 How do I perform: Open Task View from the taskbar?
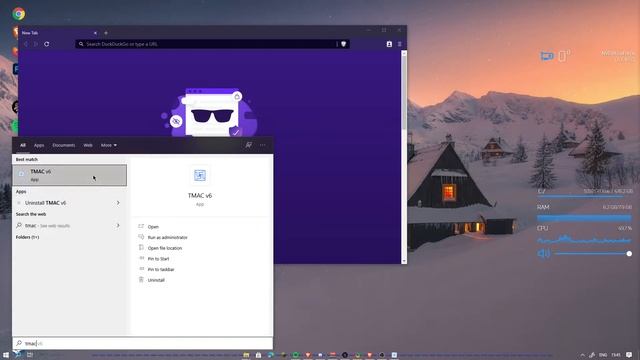(29, 355)
